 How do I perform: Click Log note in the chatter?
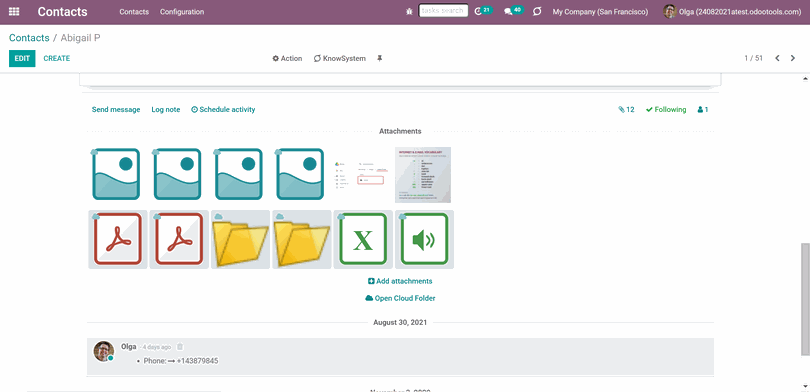[x=166, y=109]
